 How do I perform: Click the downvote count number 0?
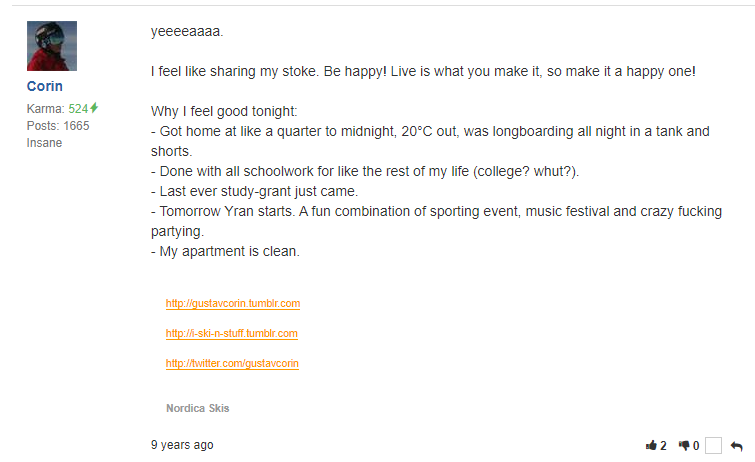tap(696, 446)
